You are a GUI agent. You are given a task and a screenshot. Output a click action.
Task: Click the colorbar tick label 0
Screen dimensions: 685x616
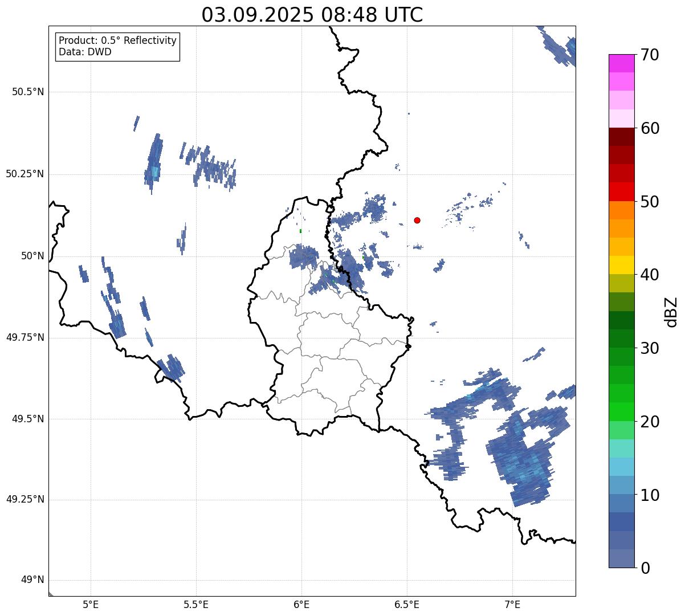tap(645, 568)
